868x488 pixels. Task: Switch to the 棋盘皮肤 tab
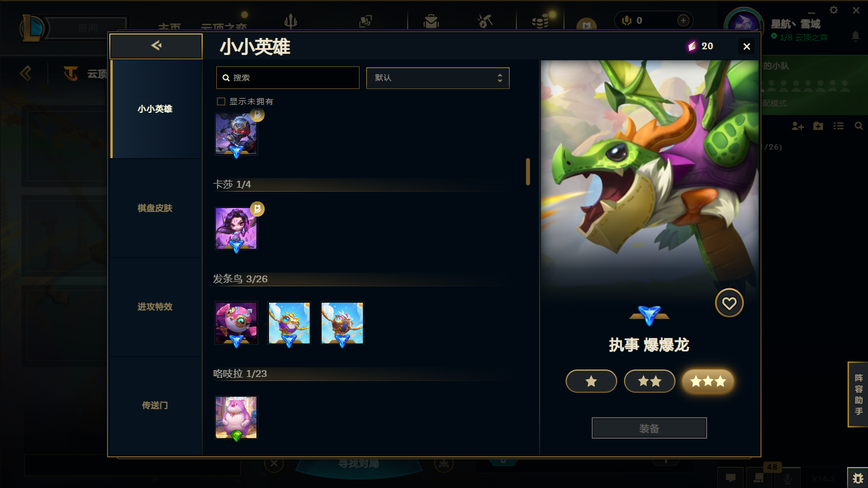(x=155, y=208)
